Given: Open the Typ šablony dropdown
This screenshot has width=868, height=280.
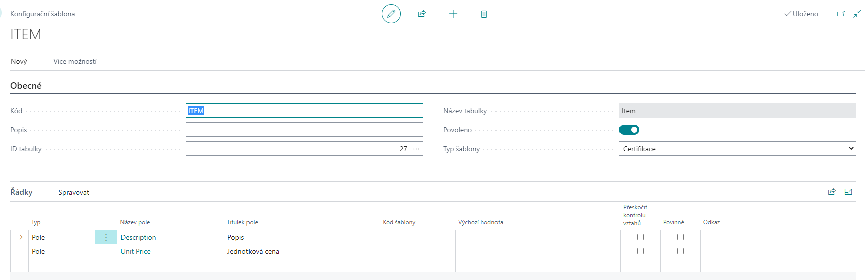Looking at the screenshot, I should (737, 149).
